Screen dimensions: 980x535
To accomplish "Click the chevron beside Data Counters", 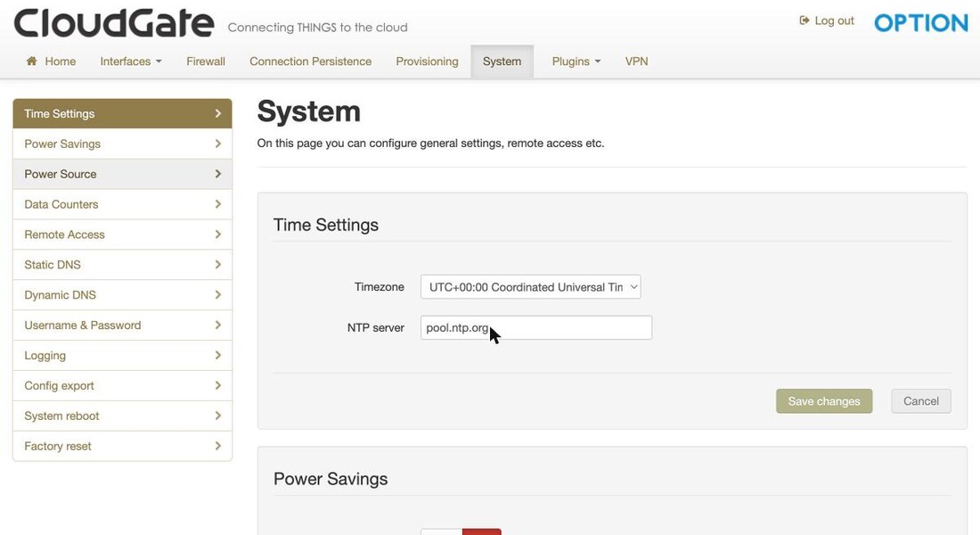I will 217,204.
